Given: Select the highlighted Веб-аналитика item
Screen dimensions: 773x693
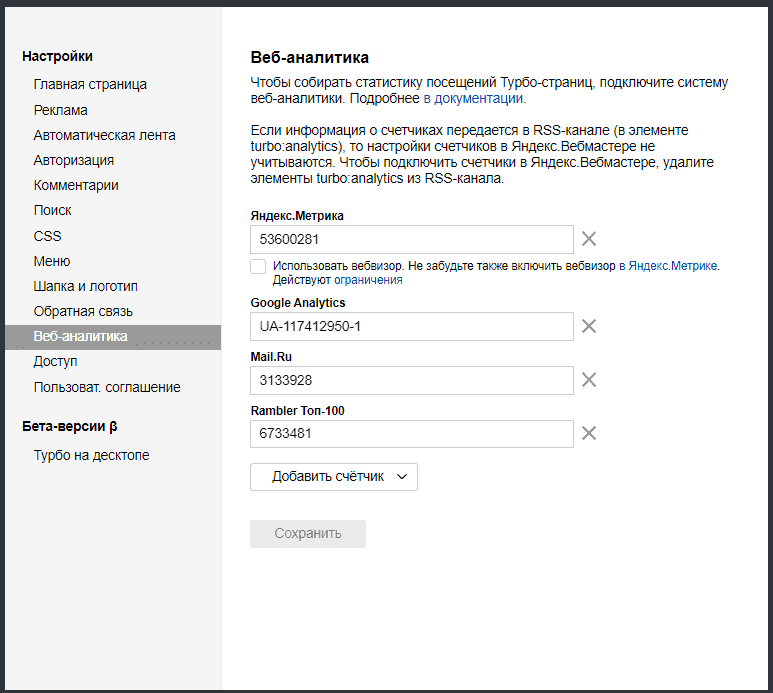Looking at the screenshot, I should pyautogui.click(x=113, y=337).
